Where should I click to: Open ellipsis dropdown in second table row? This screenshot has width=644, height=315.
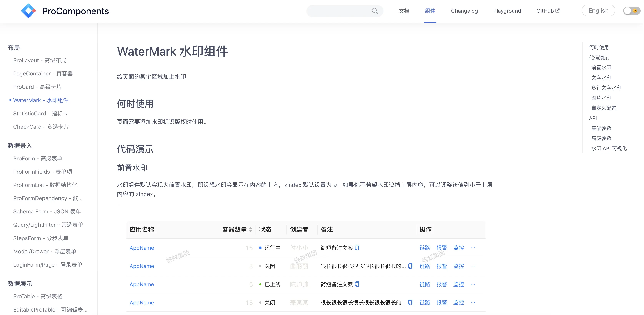click(473, 266)
